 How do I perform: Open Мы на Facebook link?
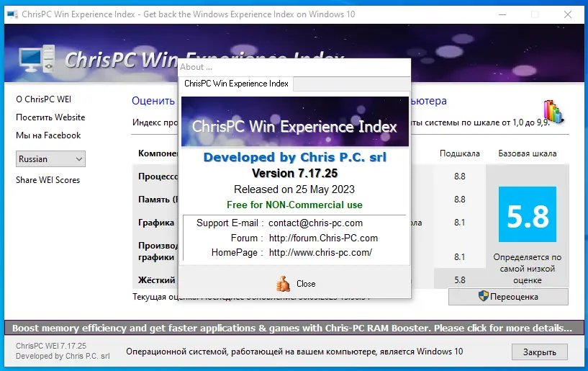click(48, 135)
